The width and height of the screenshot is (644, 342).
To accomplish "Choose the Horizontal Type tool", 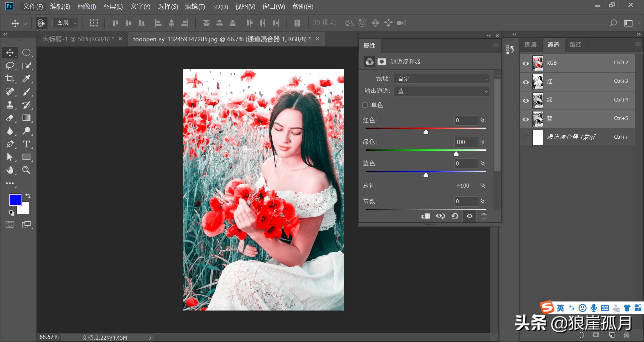I will (x=26, y=144).
